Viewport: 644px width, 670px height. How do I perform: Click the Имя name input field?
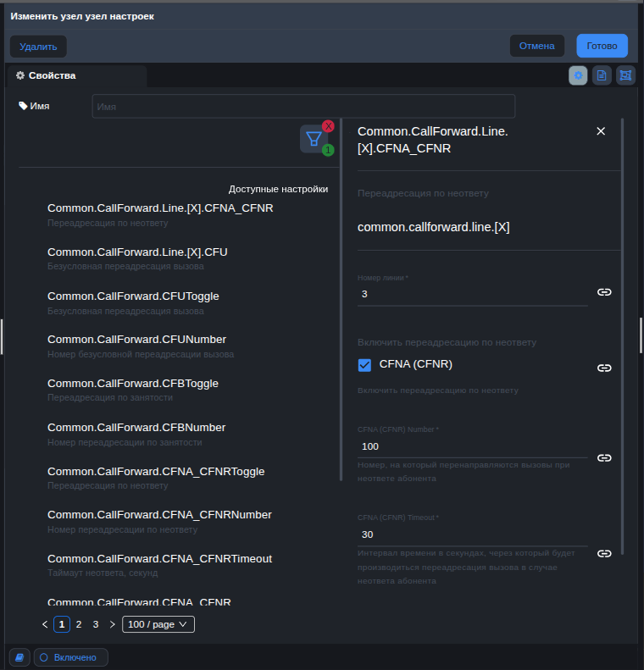point(303,107)
